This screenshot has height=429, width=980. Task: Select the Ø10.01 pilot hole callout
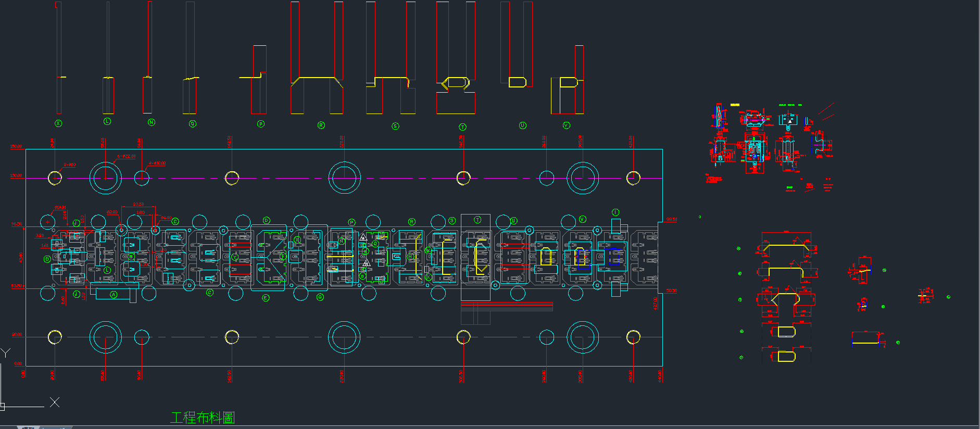(60, 207)
